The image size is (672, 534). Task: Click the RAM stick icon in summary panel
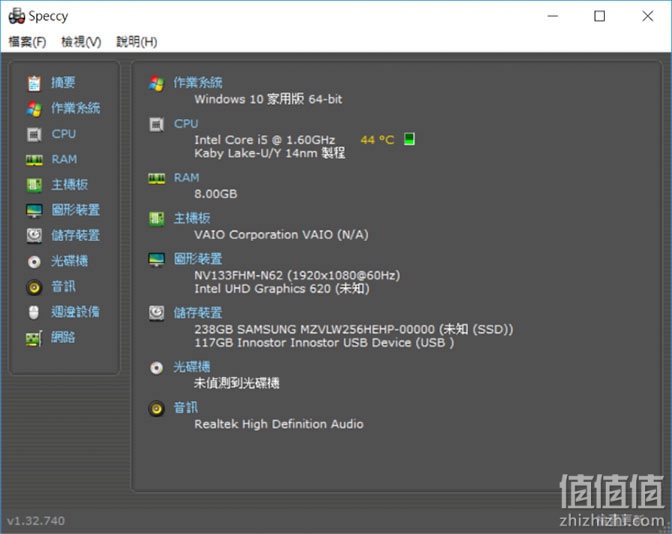[x=156, y=178]
